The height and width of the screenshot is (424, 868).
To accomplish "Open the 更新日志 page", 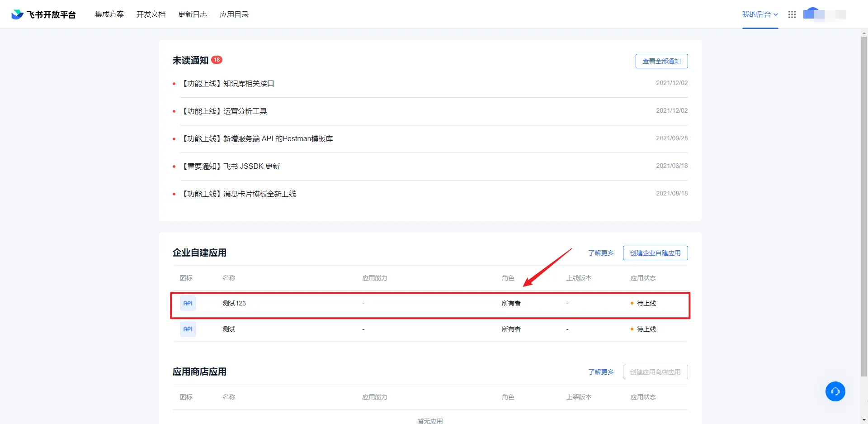I will pos(193,14).
